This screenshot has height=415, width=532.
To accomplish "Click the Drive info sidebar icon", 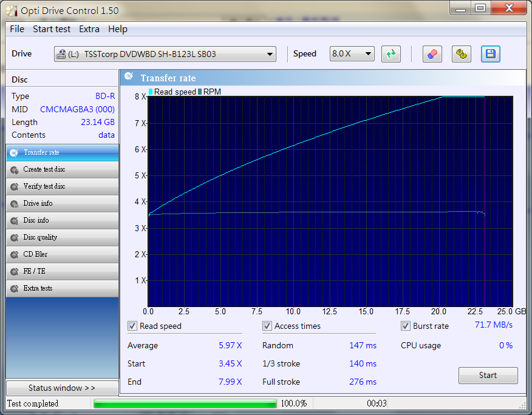I will pyautogui.click(x=14, y=204).
